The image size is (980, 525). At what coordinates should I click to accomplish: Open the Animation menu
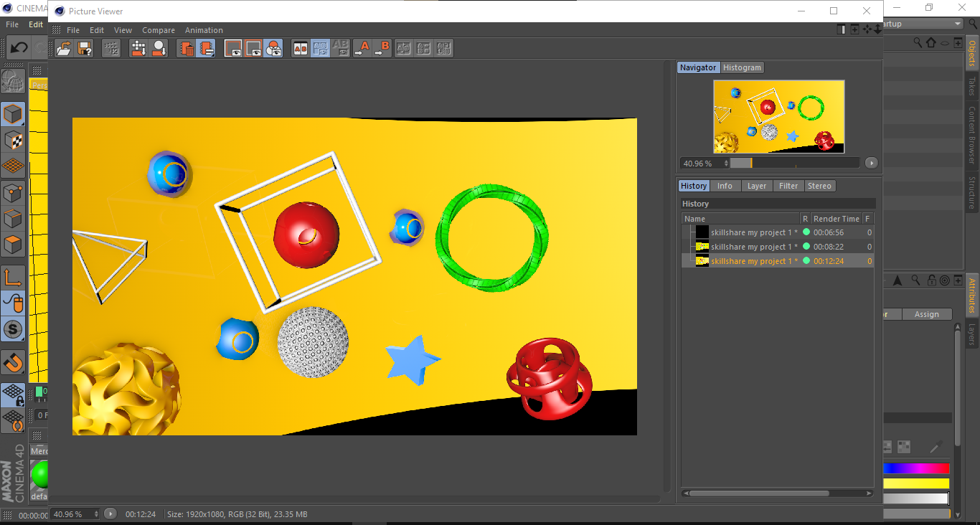click(204, 30)
